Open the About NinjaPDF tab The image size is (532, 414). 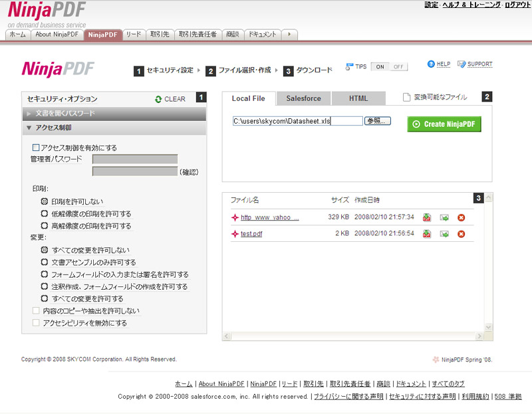pyautogui.click(x=57, y=35)
